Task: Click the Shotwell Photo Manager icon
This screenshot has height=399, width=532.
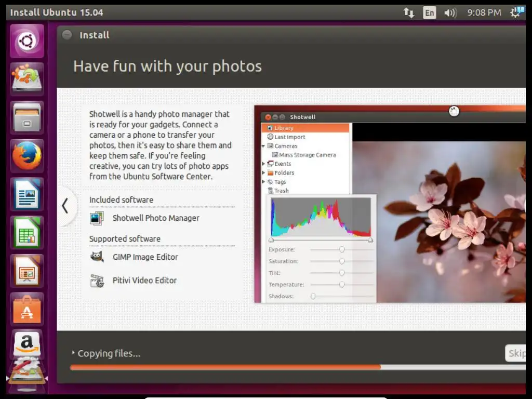Action: 97,218
